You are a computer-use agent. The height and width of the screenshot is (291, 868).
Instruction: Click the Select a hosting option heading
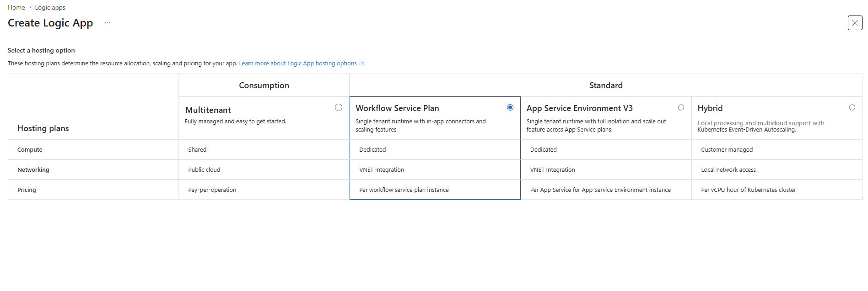coord(41,51)
